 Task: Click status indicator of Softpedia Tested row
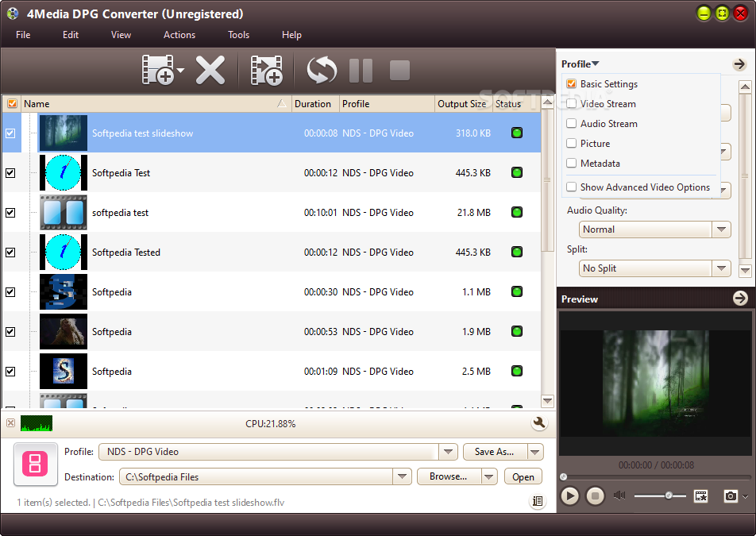tap(517, 252)
